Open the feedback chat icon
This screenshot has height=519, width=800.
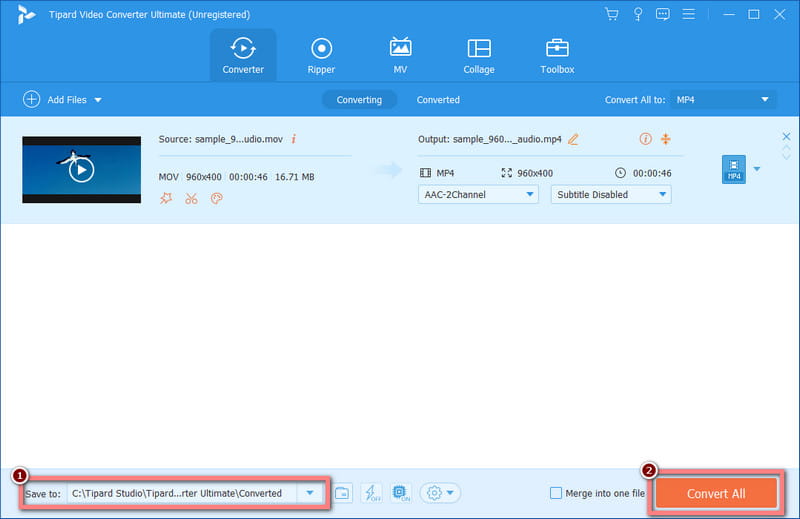point(663,14)
